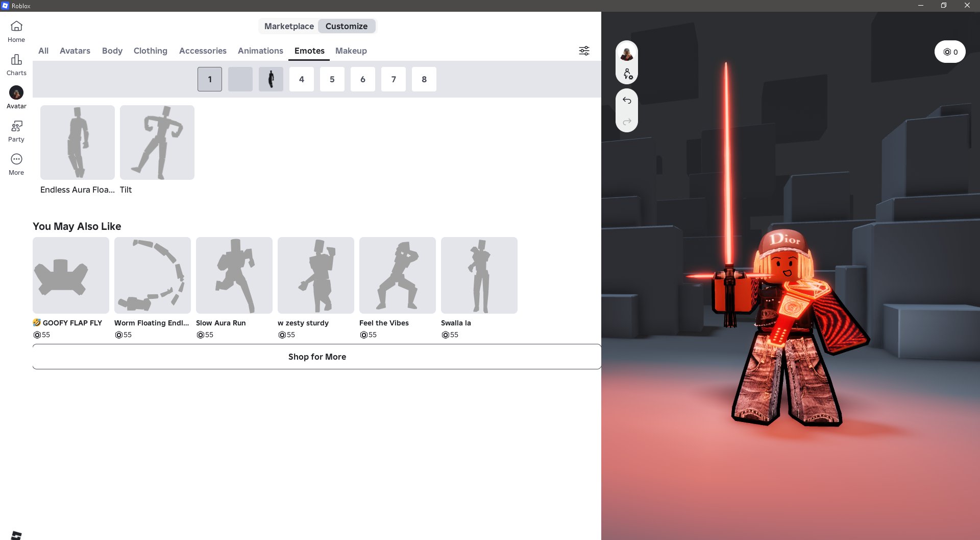The height and width of the screenshot is (540, 980).
Task: Select emote slot 7
Action: [x=394, y=79]
